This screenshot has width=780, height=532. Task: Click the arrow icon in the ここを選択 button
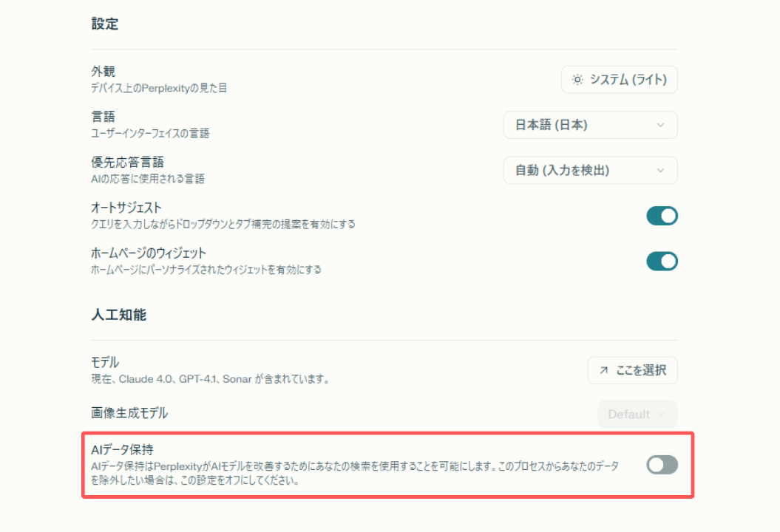pos(603,370)
